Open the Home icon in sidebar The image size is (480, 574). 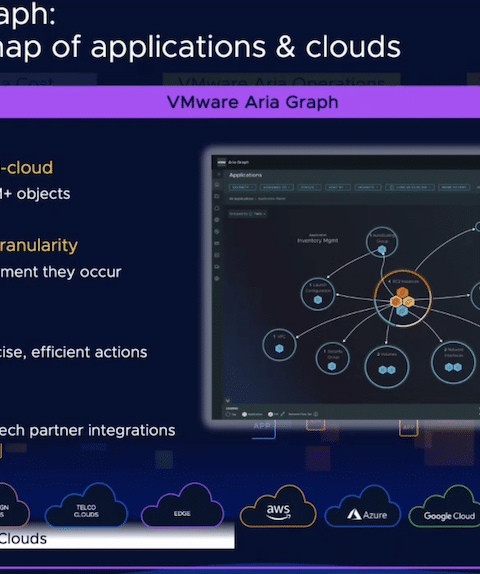tap(217, 184)
